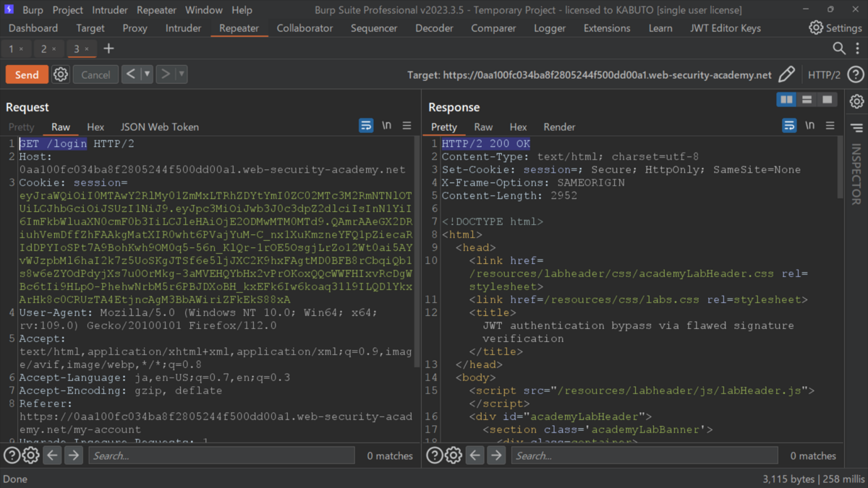
Task: Open Request search settings gear
Action: 30,455
